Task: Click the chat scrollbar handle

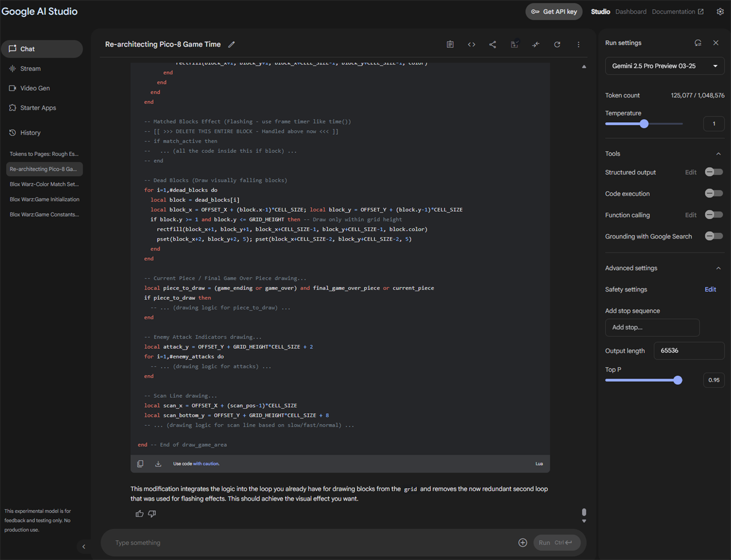Action: tap(584, 512)
